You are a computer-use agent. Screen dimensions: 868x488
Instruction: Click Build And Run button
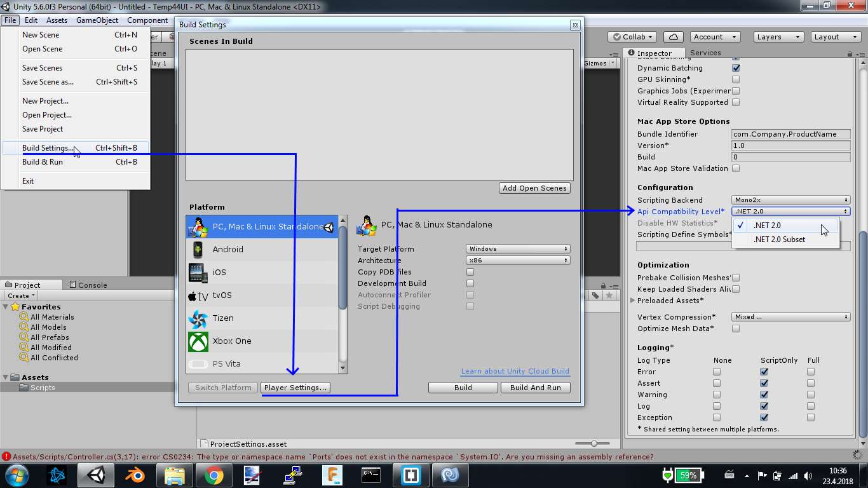(536, 388)
